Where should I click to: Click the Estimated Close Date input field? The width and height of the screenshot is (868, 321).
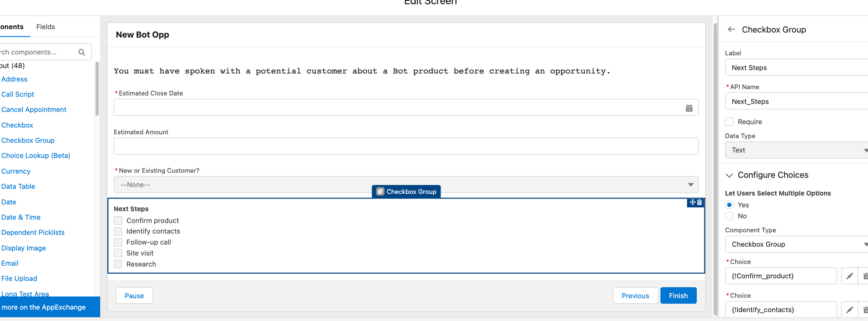point(406,107)
